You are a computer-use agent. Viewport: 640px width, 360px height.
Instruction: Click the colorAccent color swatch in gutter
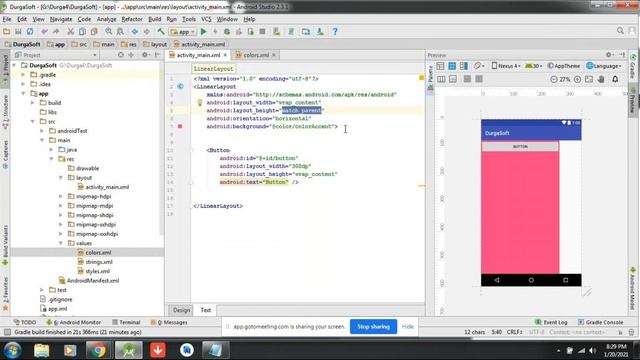pyautogui.click(x=180, y=127)
